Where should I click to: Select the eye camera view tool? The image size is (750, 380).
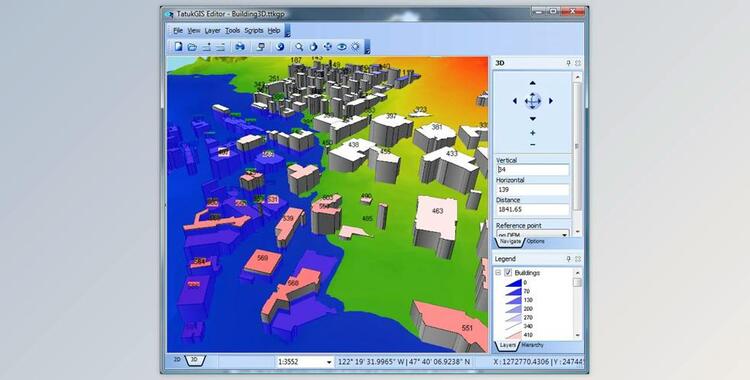point(342,46)
